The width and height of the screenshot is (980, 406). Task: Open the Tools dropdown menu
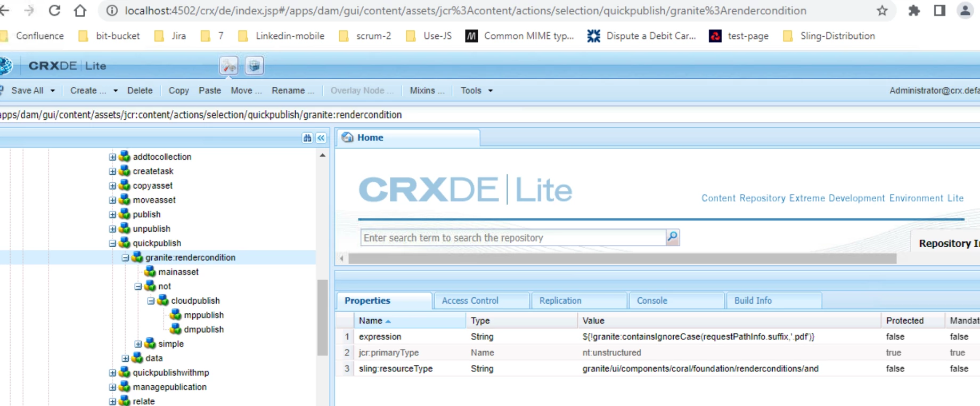(477, 91)
